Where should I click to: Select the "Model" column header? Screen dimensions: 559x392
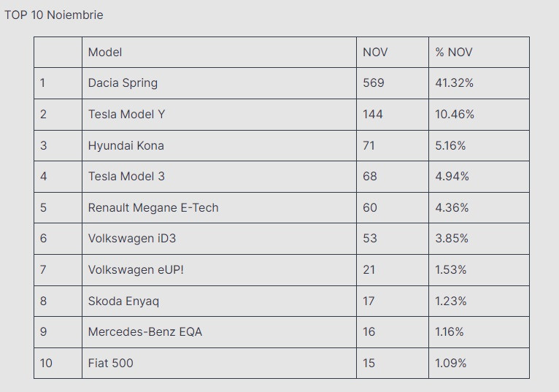coord(105,52)
